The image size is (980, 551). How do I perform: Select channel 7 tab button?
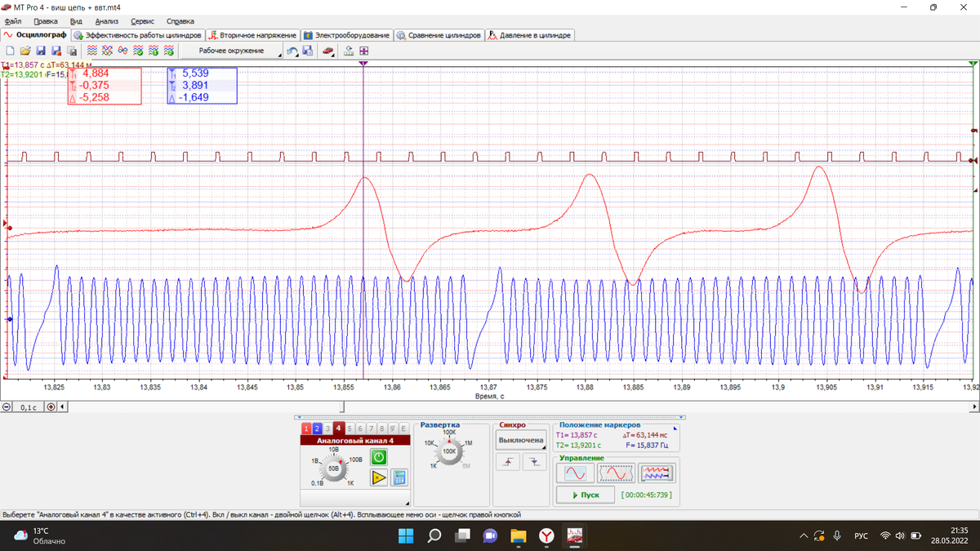coord(371,429)
